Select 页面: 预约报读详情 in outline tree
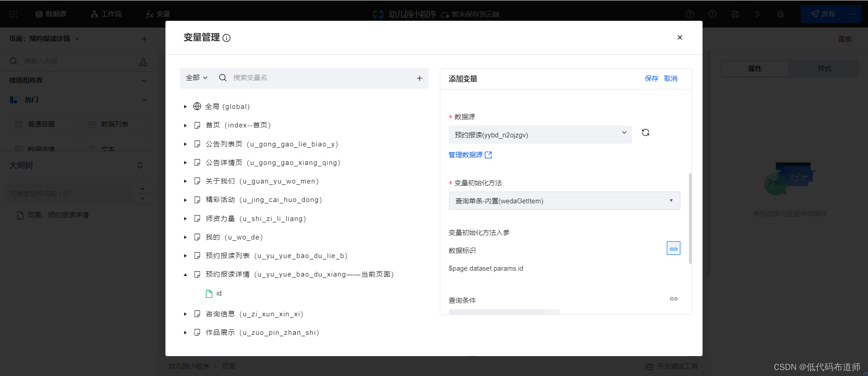868x376 pixels. [x=53, y=215]
